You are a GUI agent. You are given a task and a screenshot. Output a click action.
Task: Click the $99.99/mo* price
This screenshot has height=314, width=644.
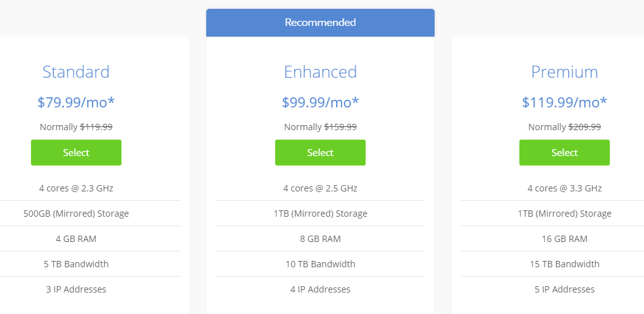click(320, 102)
